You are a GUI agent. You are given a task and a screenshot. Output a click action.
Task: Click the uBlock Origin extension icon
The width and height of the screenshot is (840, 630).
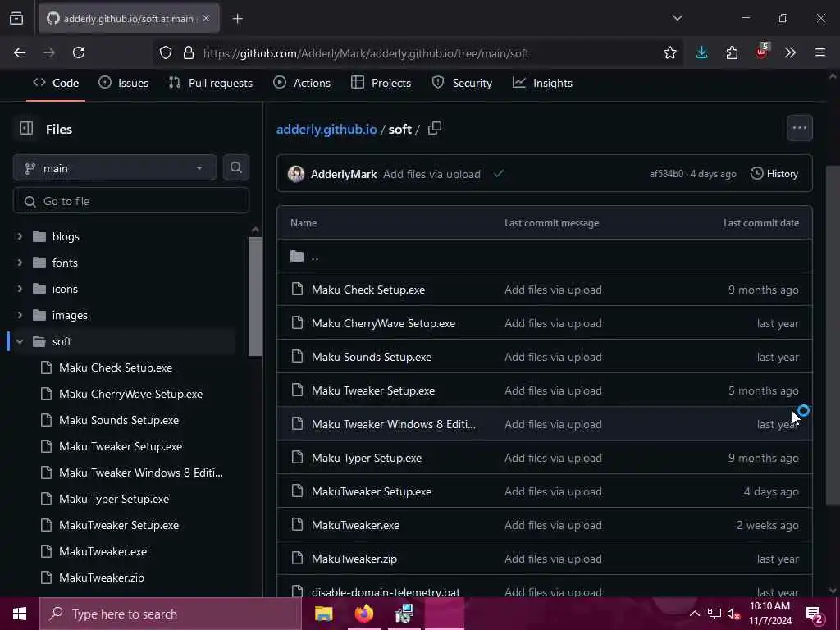coord(761,52)
